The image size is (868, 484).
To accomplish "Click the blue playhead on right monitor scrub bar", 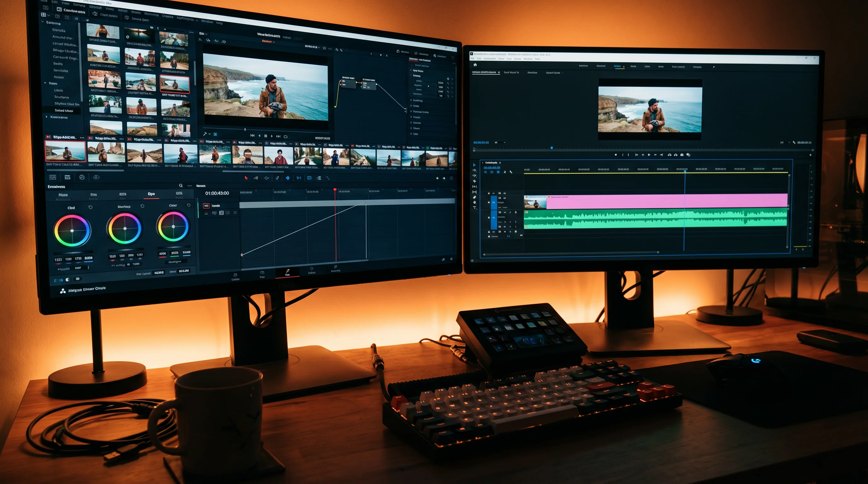I will coord(552,148).
